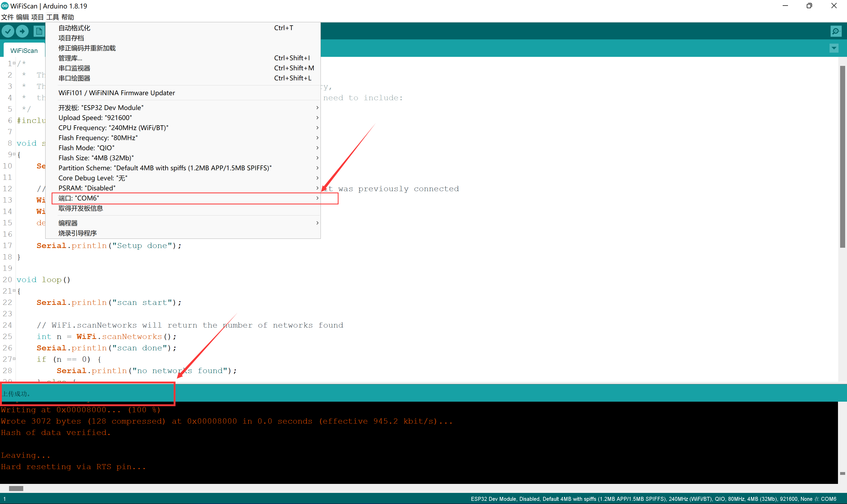Viewport: 847px width, 504px height.
Task: Open the 文件 menu
Action: [7, 17]
